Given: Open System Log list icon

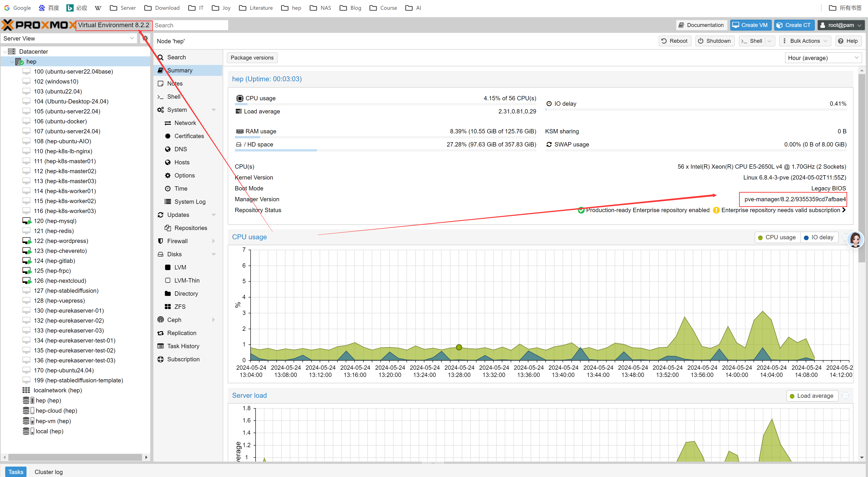Looking at the screenshot, I should pos(167,202).
